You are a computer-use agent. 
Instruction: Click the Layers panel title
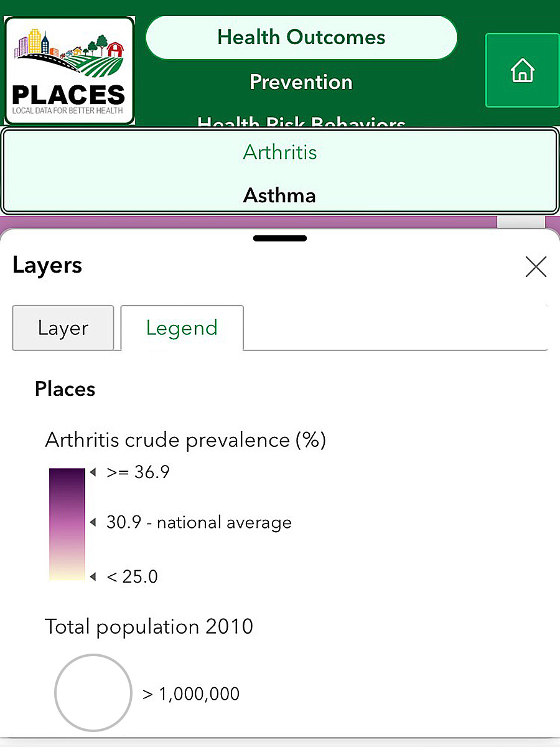[47, 265]
